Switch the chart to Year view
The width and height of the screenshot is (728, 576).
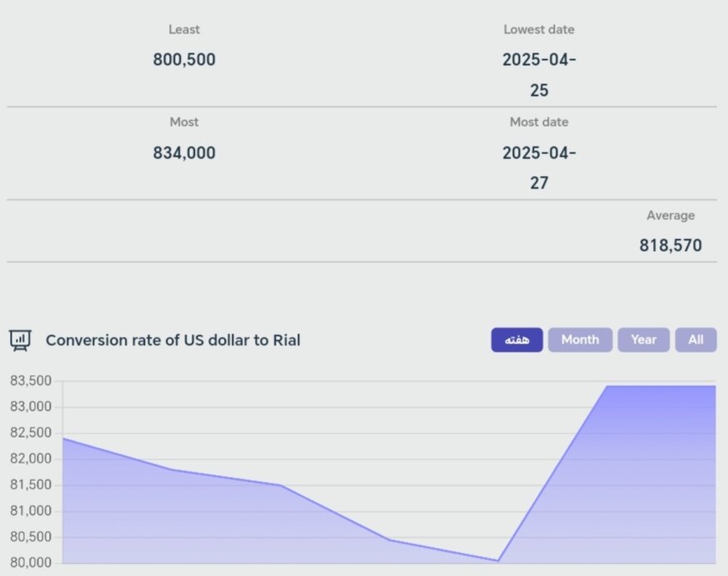pyautogui.click(x=643, y=340)
